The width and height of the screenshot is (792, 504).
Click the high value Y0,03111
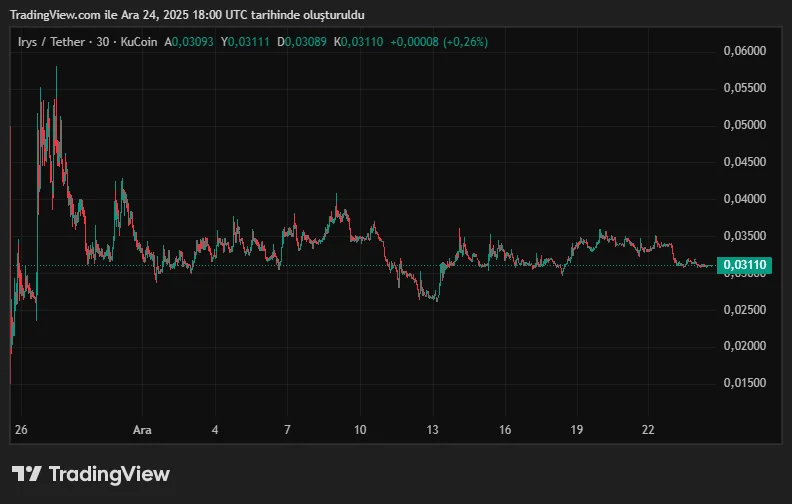[247, 42]
